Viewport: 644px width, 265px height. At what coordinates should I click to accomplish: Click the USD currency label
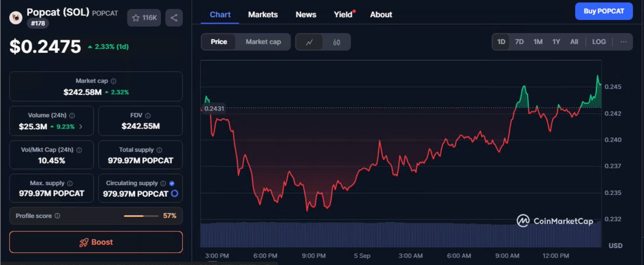coord(616,245)
